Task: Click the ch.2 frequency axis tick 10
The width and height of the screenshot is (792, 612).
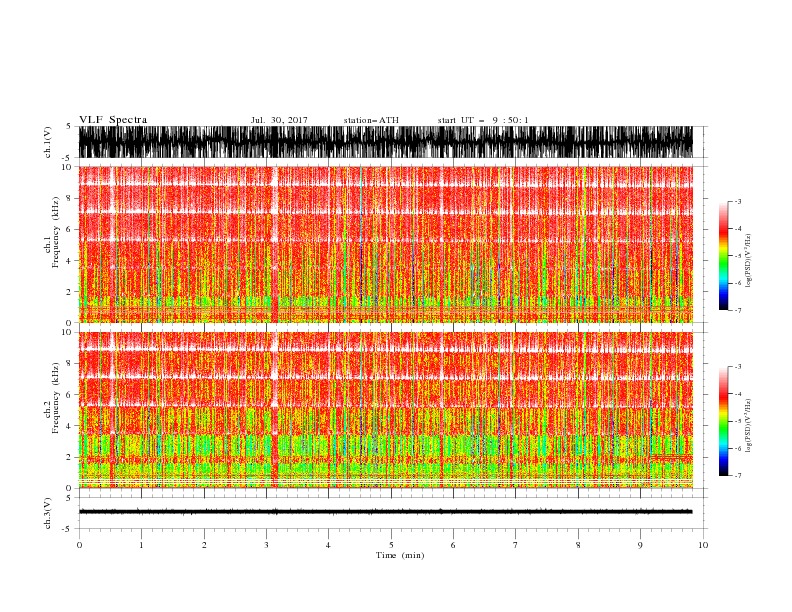Action: click(x=66, y=332)
